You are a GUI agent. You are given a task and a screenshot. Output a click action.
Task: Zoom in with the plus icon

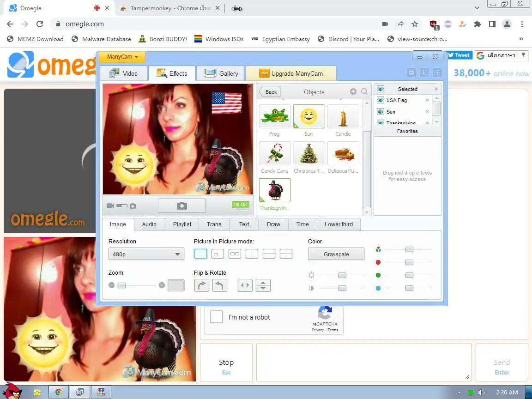[x=162, y=285]
